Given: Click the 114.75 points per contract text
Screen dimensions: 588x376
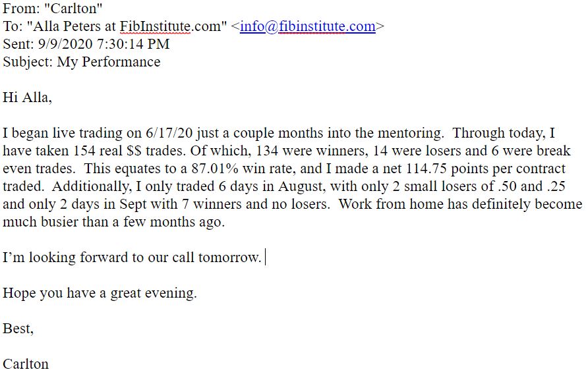Looking at the screenshot, I should coord(486,169).
